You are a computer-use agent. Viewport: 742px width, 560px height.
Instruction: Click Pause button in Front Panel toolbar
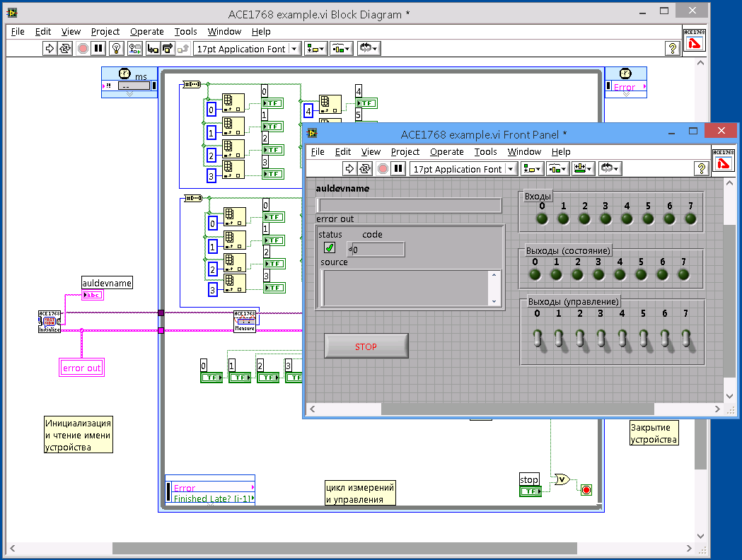pos(398,168)
